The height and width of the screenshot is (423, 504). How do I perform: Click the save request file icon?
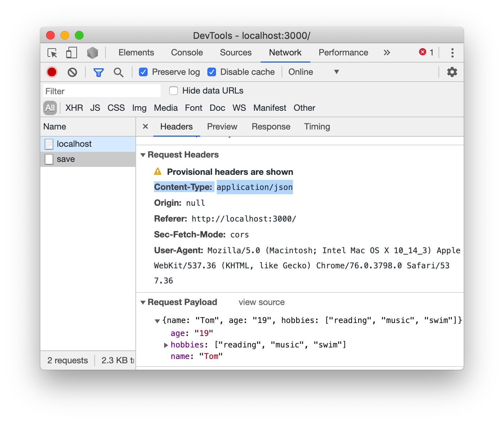pyautogui.click(x=49, y=159)
